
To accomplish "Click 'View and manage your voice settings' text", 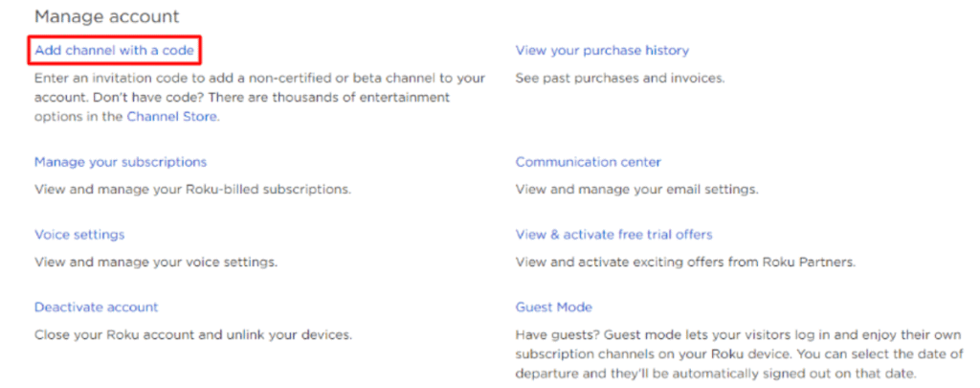I will [156, 262].
